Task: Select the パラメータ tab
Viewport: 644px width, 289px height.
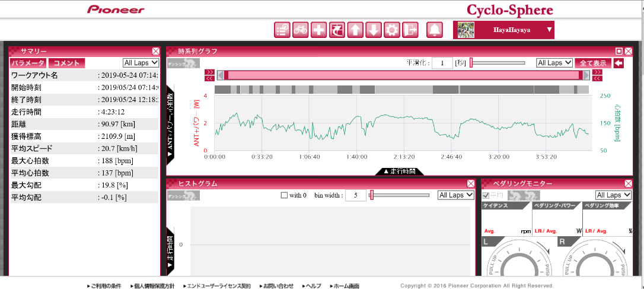Action: (28, 63)
